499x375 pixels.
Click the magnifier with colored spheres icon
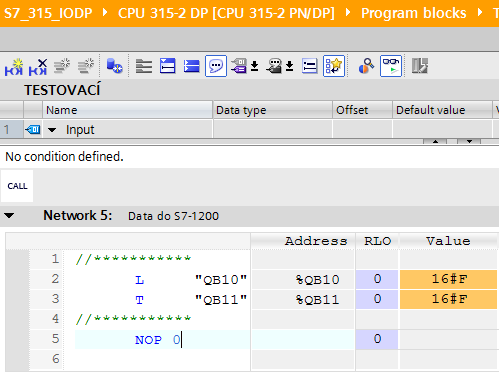click(x=366, y=66)
